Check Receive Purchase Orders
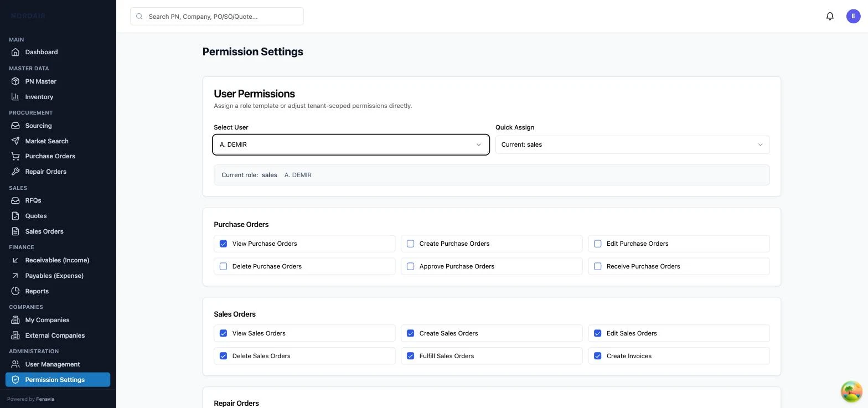Viewport: 868px width, 408px height. pyautogui.click(x=597, y=266)
